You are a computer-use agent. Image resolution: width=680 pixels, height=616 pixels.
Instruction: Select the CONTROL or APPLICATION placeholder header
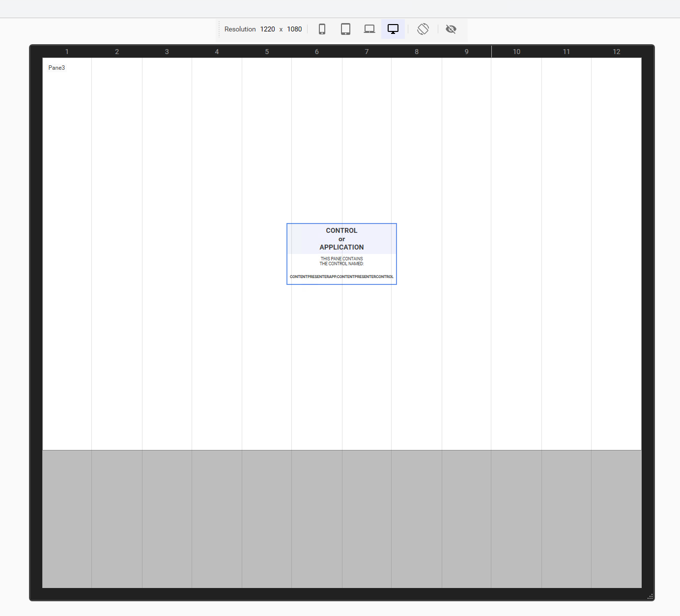(x=341, y=239)
